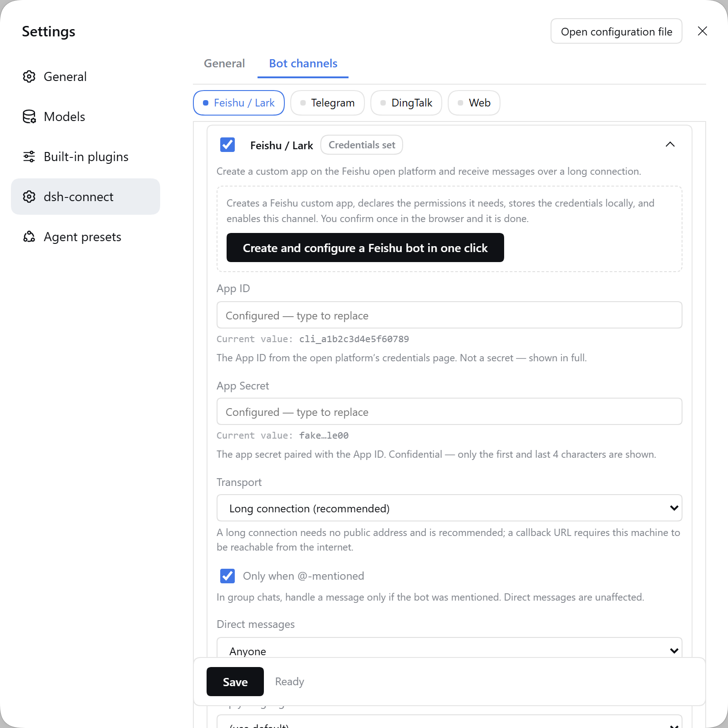Click the App Secret field label
Image resolution: width=728 pixels, height=728 pixels.
[x=243, y=386]
